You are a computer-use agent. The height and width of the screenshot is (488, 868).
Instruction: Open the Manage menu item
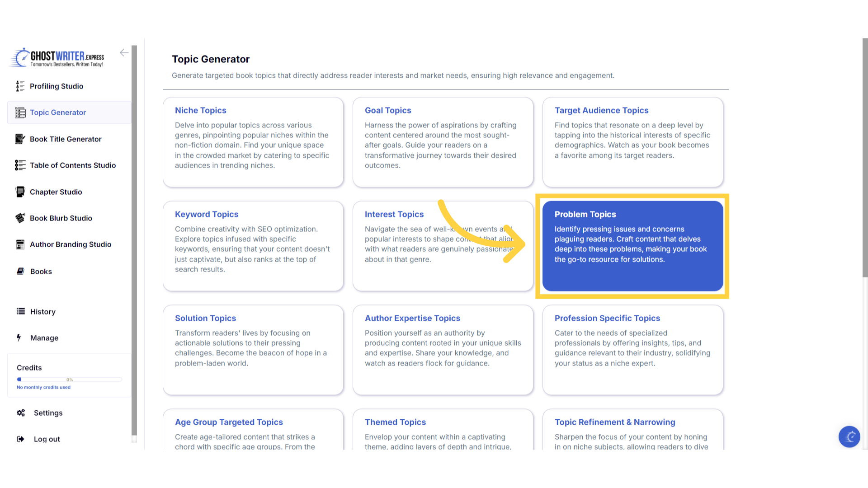click(x=44, y=338)
